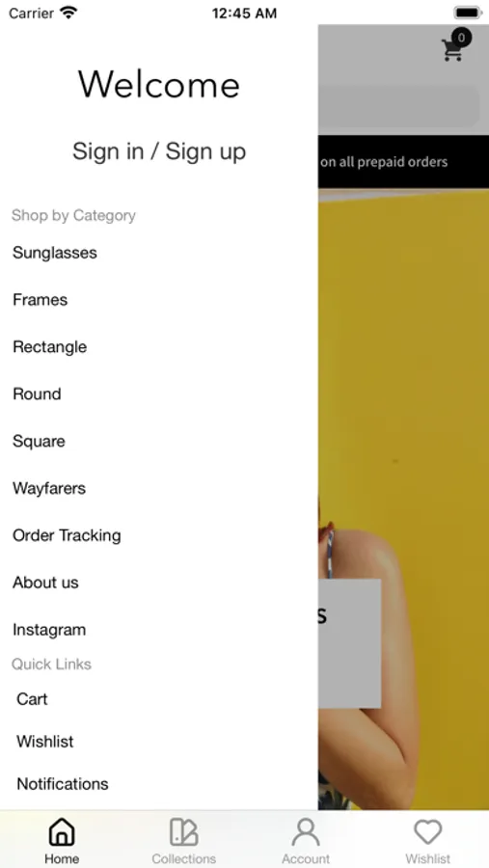Tap the dimmed search bar
This screenshot has height=868, width=489.
pyautogui.click(x=398, y=106)
